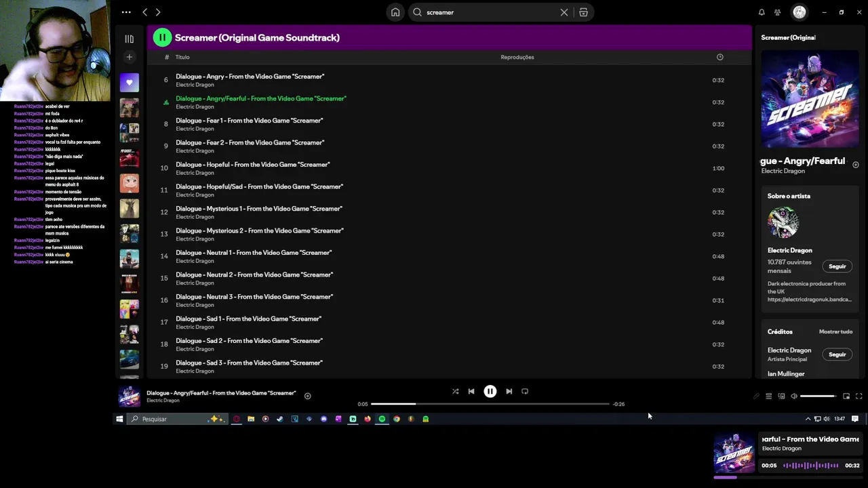The height and width of the screenshot is (488, 868).
Task: Open the Spotify Home page
Action: coord(395,12)
